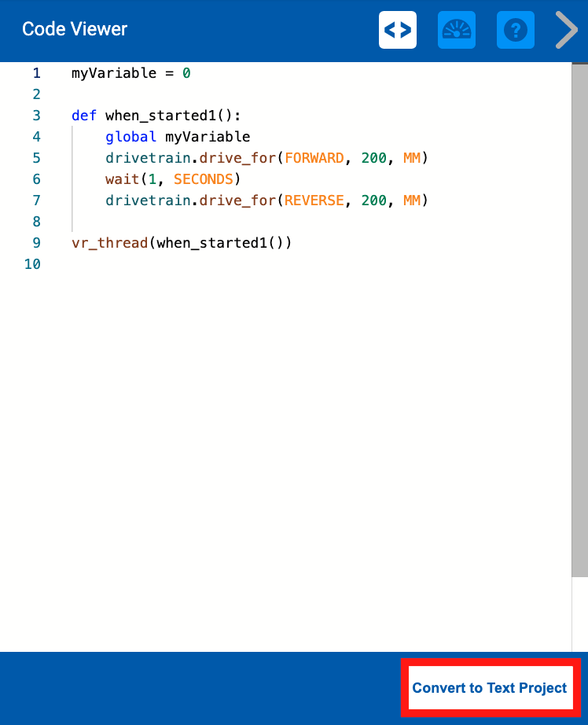588x725 pixels.
Task: Select line number 3 in gutter
Action: tap(36, 116)
